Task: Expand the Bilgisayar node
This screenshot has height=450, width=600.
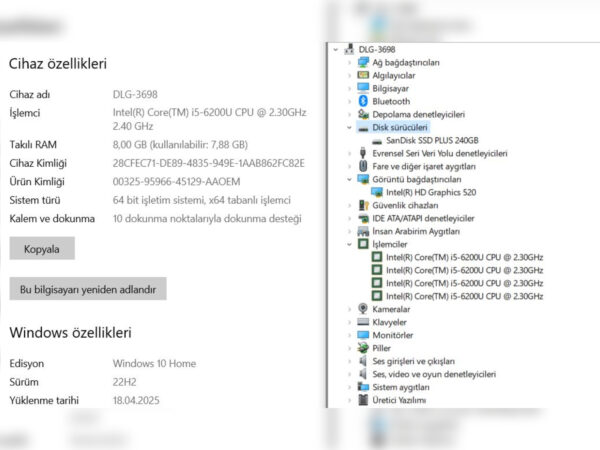Action: tap(349, 88)
